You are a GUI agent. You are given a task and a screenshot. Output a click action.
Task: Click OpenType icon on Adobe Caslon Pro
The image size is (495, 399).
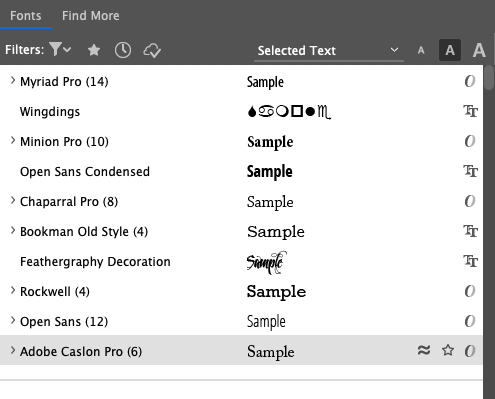470,351
